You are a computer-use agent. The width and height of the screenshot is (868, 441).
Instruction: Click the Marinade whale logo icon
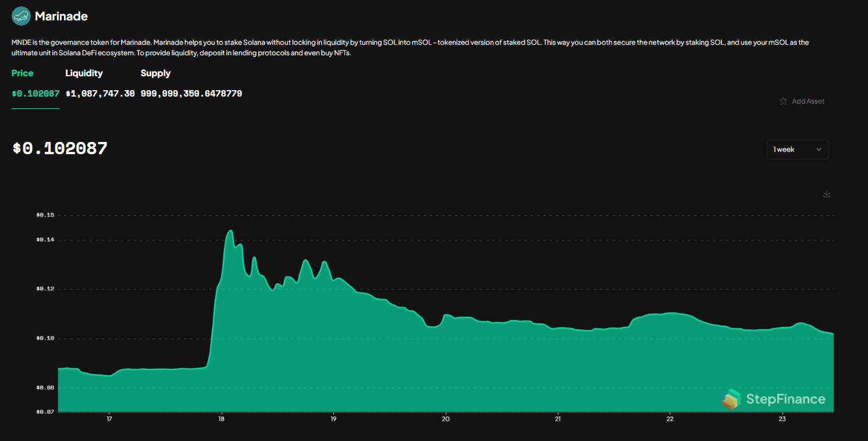click(x=21, y=16)
